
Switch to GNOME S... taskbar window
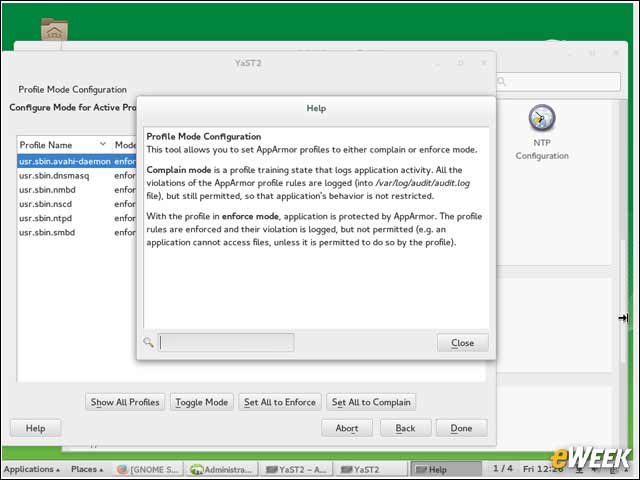click(x=148, y=469)
